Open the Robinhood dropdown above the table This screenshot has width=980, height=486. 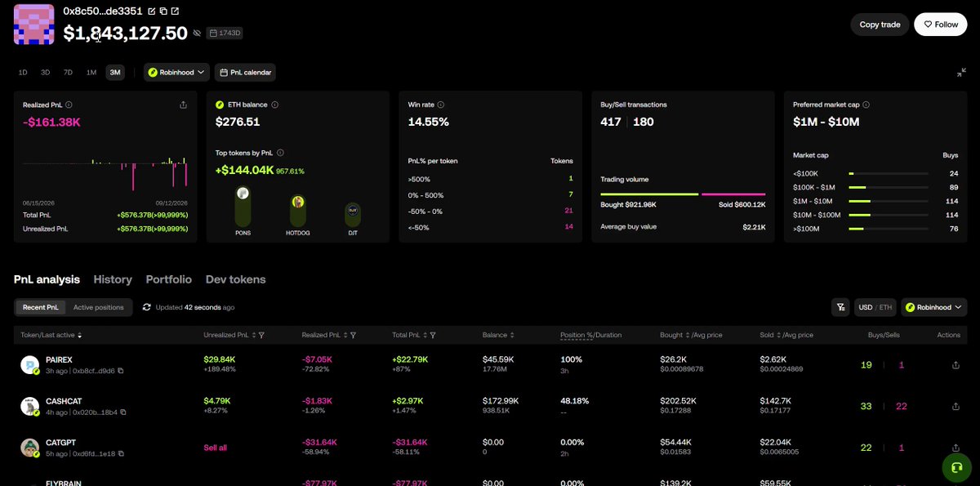(x=934, y=307)
